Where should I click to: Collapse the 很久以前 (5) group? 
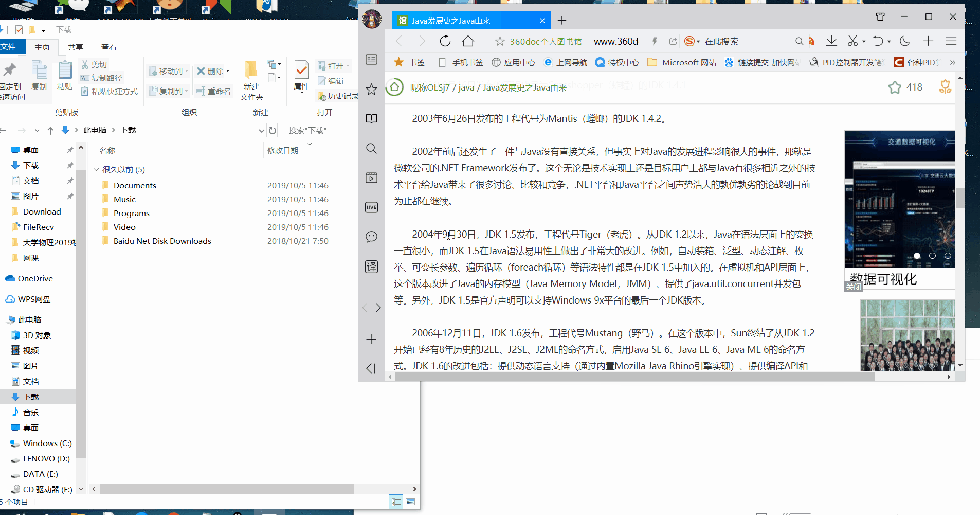pyautogui.click(x=96, y=169)
